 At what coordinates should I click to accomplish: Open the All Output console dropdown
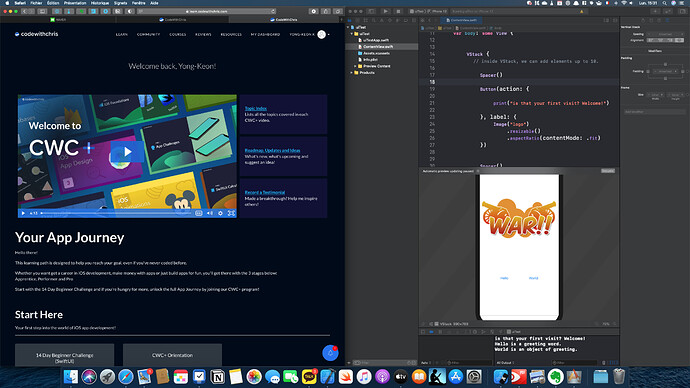506,363
